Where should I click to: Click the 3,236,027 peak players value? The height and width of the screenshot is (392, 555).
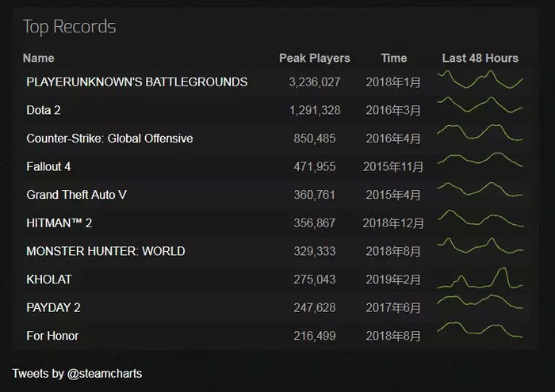pos(314,82)
